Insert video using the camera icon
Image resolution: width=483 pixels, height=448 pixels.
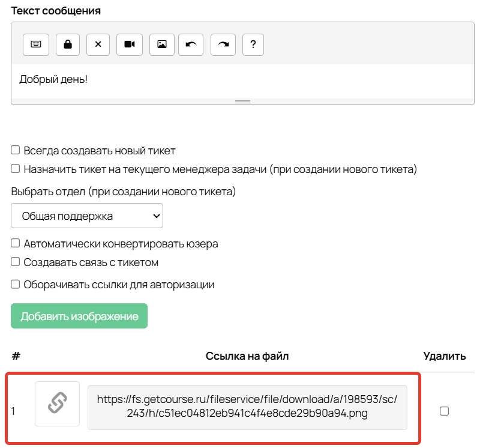coord(130,44)
